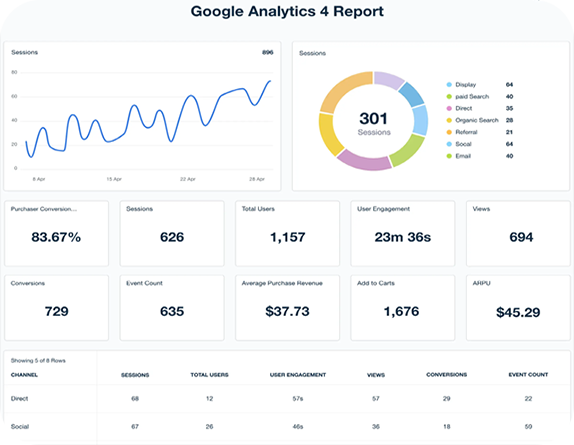The width and height of the screenshot is (574, 445).
Task: Select the pink segment of the donut chart
Action: [364, 161]
